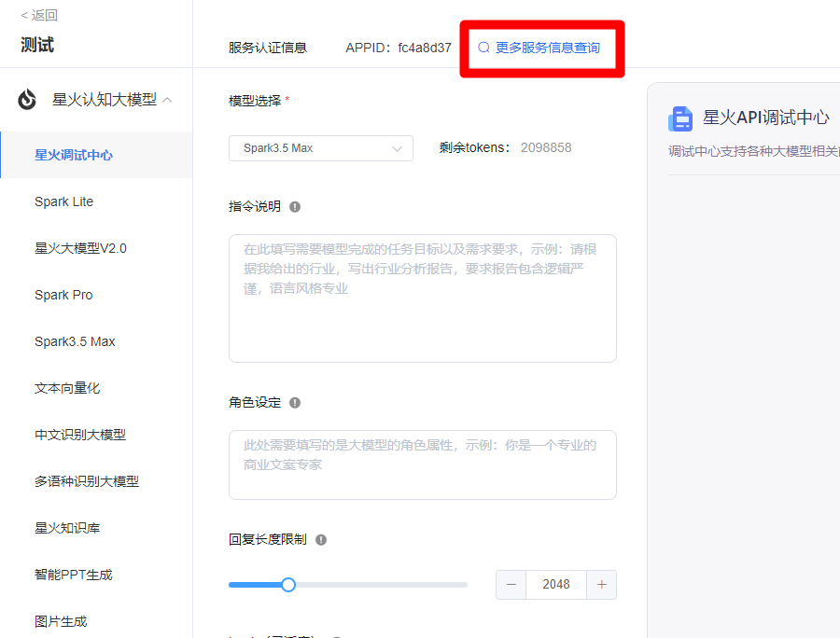Screen dimensions: 840x638
Task: Click the 服务认证信息 label
Action: click(x=267, y=48)
